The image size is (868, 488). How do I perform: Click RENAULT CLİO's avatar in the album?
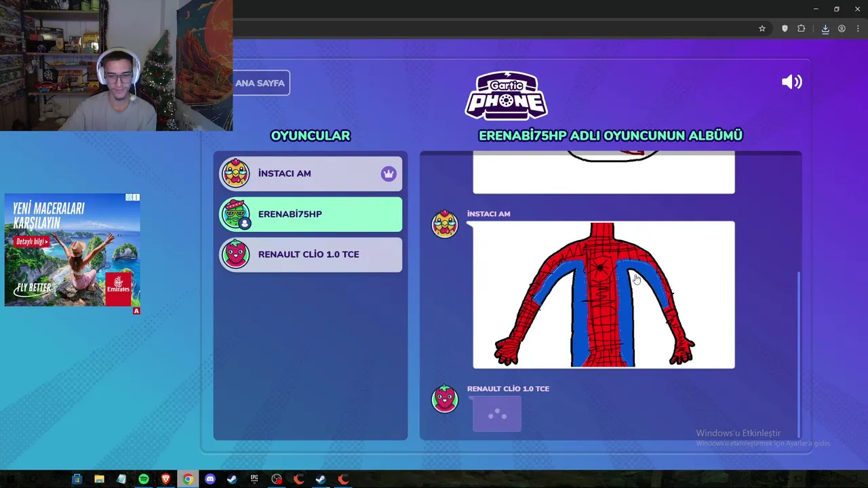[x=445, y=399]
